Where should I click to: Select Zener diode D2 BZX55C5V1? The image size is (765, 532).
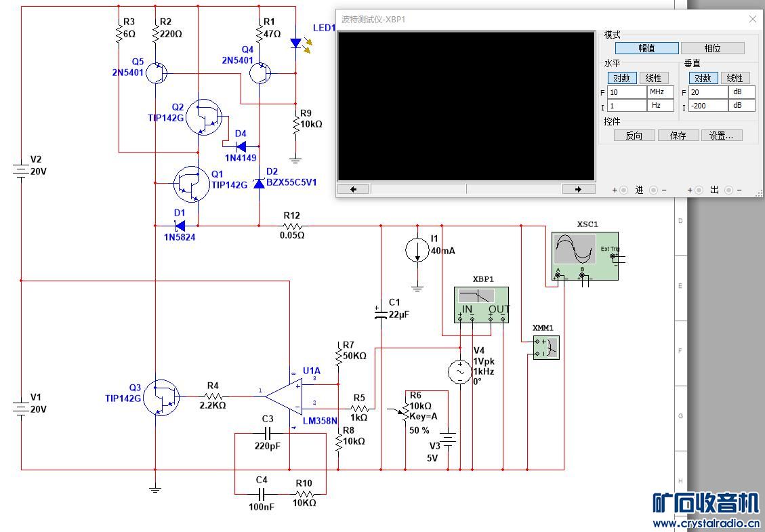pos(259,184)
